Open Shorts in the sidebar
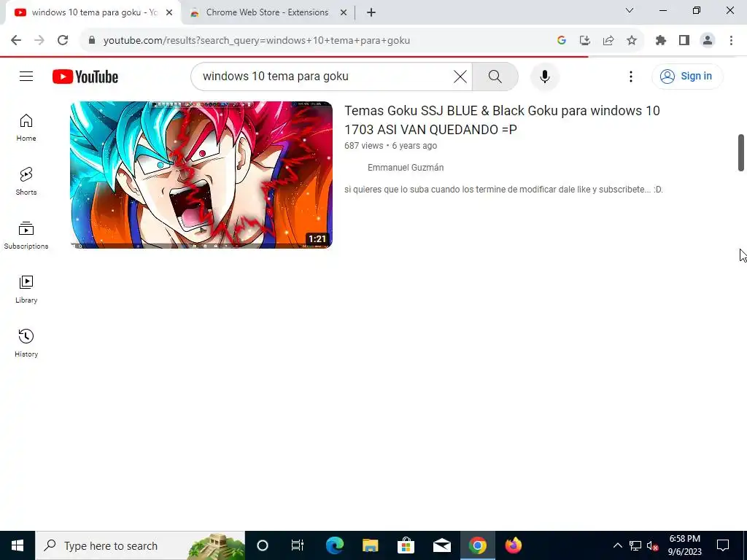Viewport: 747px width, 560px height. click(26, 182)
